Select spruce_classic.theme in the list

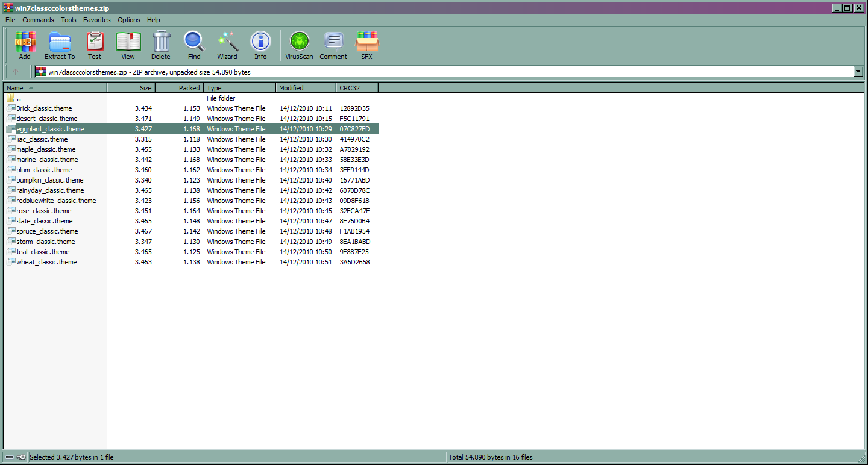click(x=47, y=231)
